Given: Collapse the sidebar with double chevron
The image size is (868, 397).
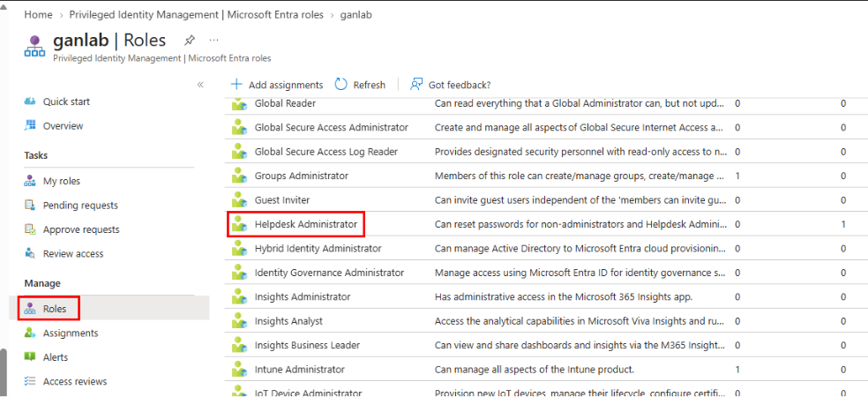Looking at the screenshot, I should click(200, 85).
